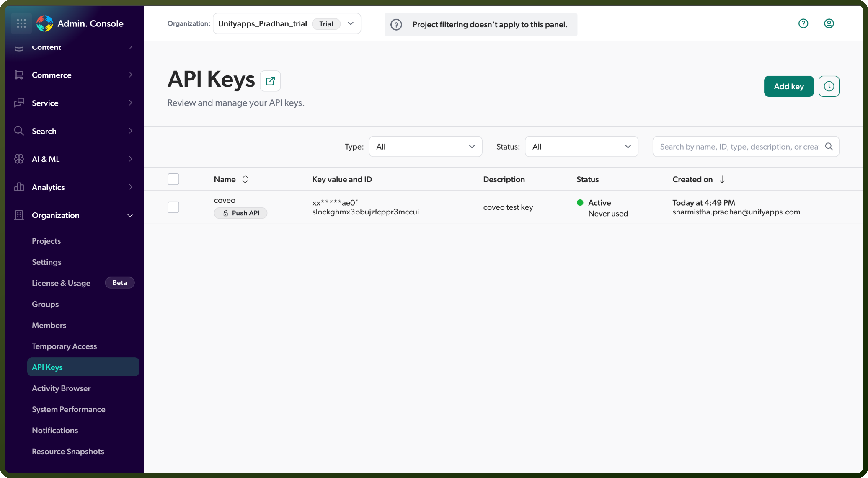Expand the Service menu chevron

pyautogui.click(x=131, y=103)
